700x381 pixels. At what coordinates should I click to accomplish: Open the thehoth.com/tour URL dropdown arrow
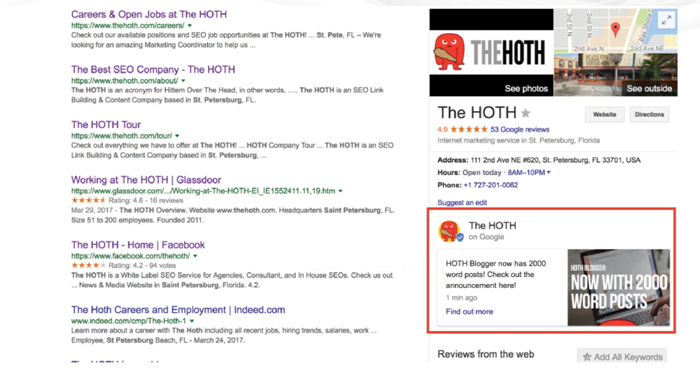pos(177,136)
